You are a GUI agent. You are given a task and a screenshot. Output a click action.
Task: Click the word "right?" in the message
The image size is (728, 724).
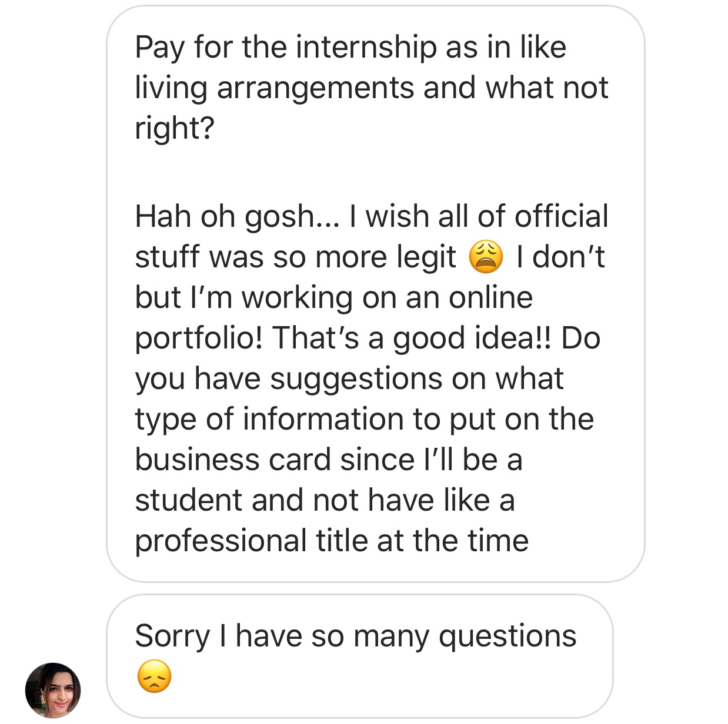tap(175, 128)
